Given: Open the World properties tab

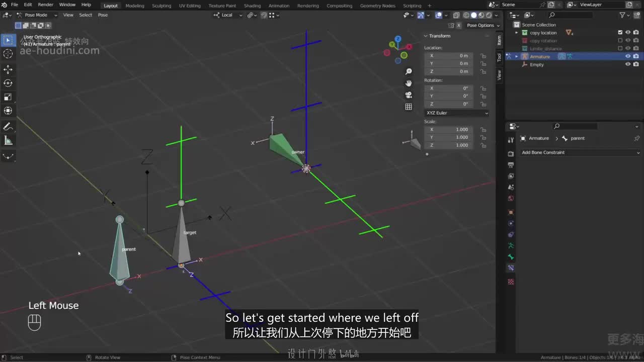Looking at the screenshot, I should pyautogui.click(x=511, y=198).
